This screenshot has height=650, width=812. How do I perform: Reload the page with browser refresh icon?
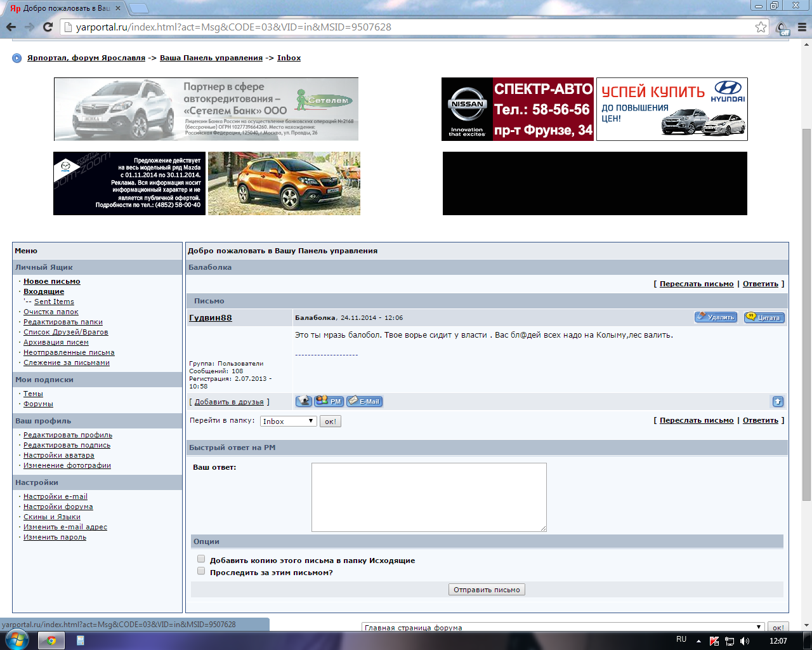48,27
